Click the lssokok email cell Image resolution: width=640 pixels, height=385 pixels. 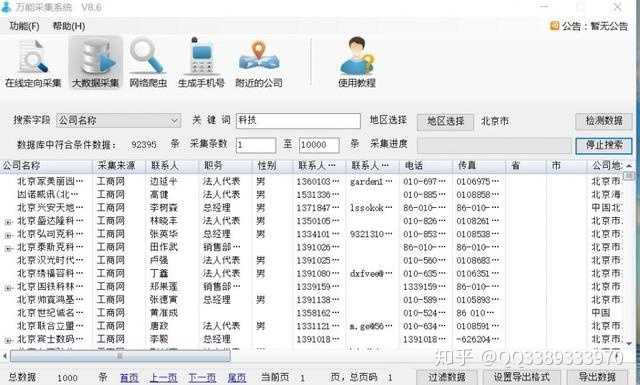click(371, 207)
